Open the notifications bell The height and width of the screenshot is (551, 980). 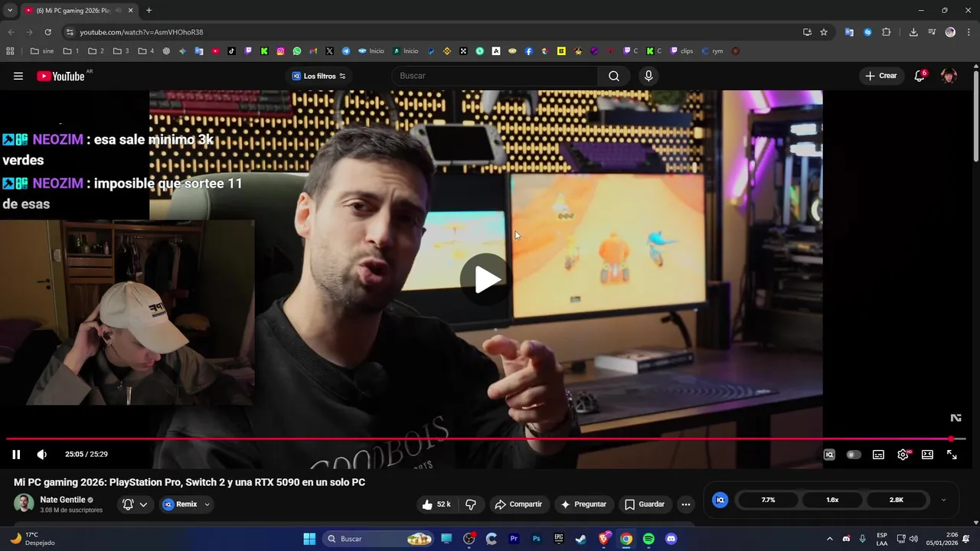click(x=920, y=76)
